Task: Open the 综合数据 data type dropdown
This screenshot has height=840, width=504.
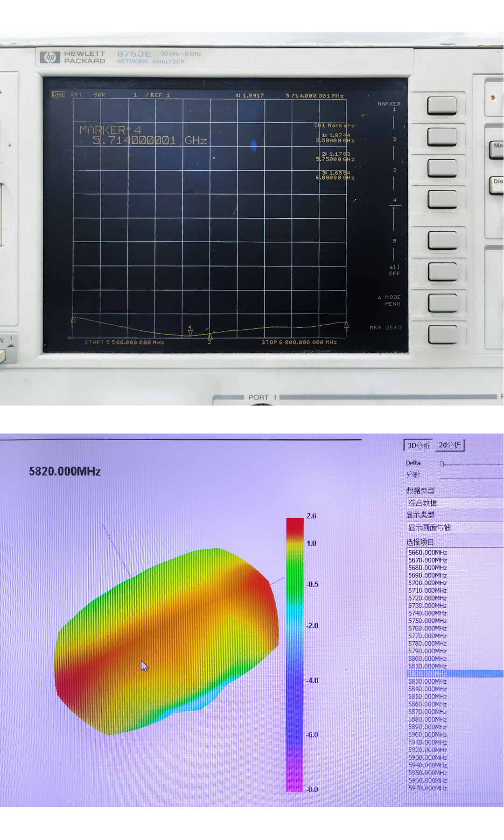Action: point(455,503)
